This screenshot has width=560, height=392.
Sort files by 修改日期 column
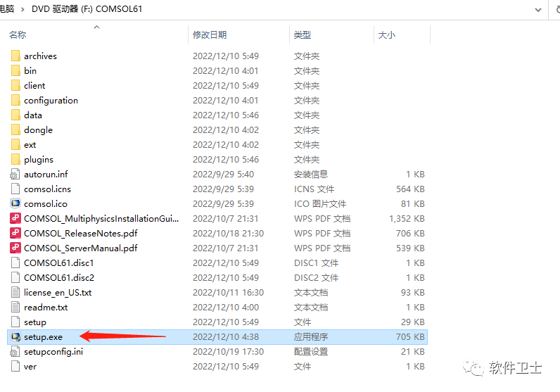[210, 34]
